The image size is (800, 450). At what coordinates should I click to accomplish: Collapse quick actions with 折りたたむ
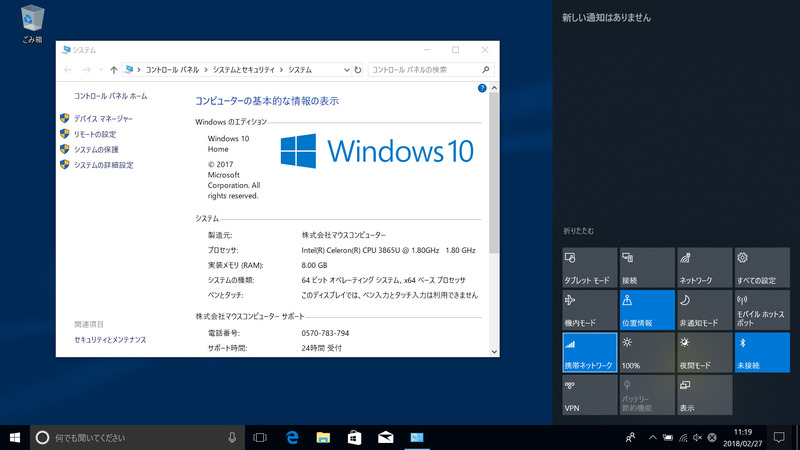click(578, 231)
